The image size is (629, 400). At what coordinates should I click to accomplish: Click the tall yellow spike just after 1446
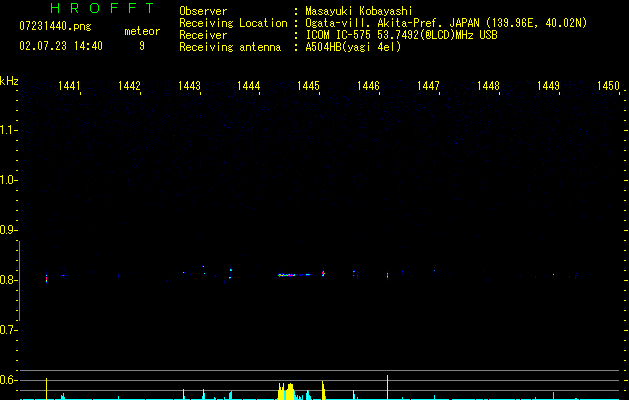387,387
